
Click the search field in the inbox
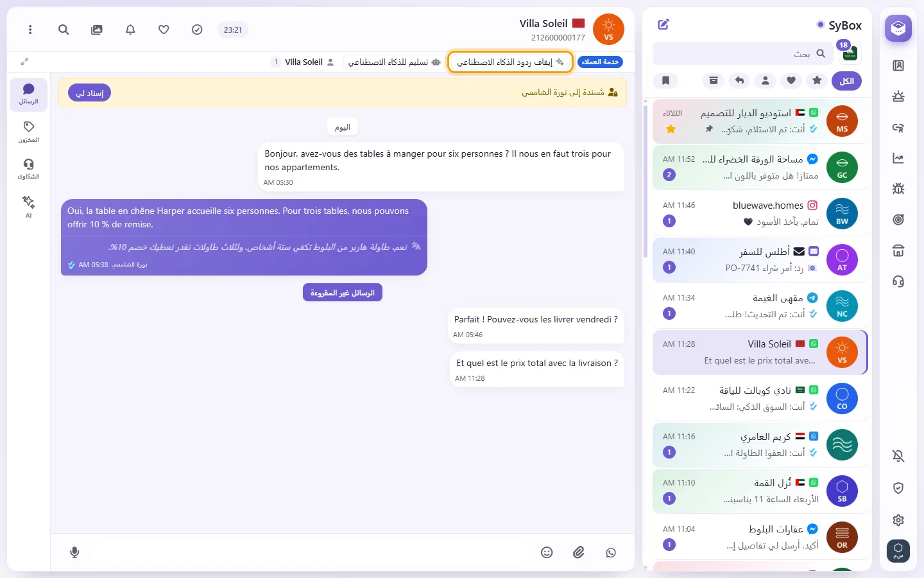742,54
